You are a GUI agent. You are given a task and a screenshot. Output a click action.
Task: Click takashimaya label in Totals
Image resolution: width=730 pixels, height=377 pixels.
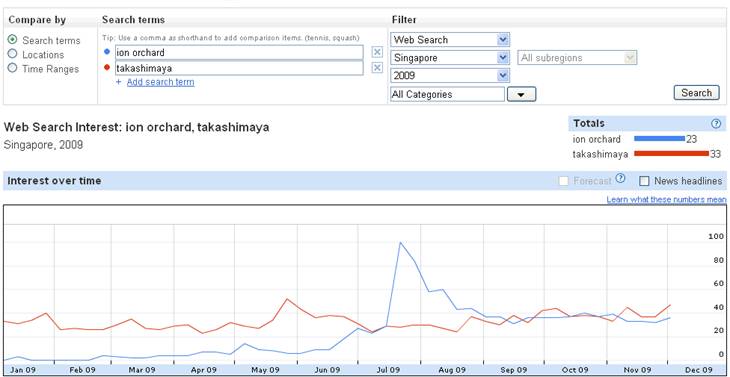pos(601,154)
